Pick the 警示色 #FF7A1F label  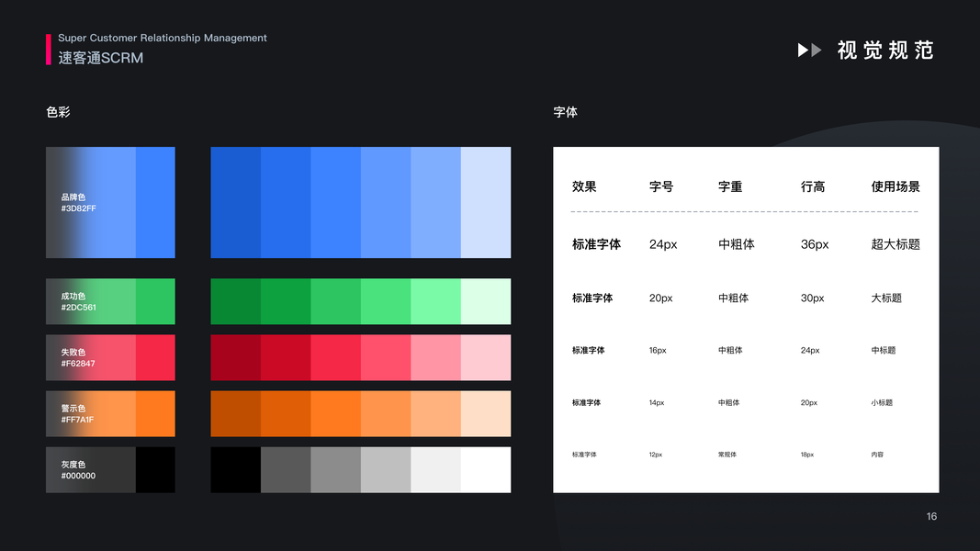point(77,414)
